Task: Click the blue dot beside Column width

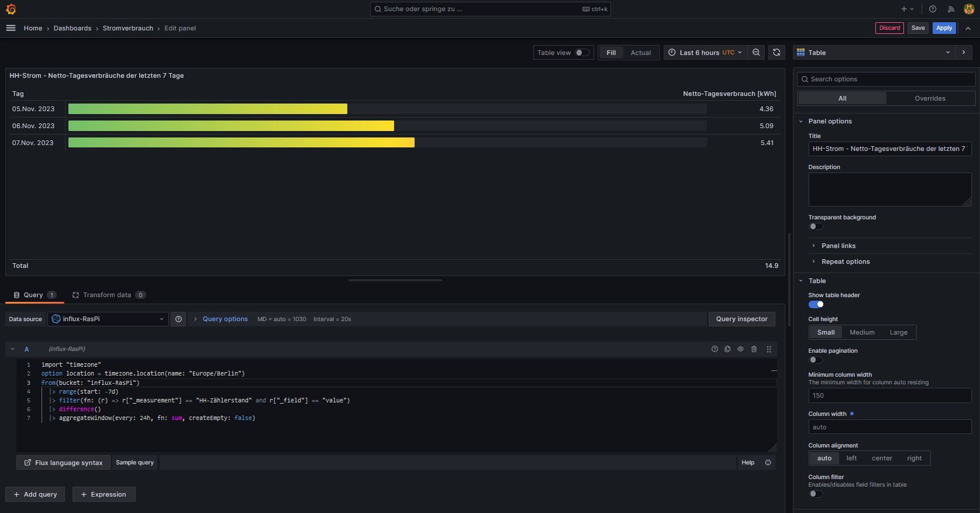Action: [x=851, y=414]
